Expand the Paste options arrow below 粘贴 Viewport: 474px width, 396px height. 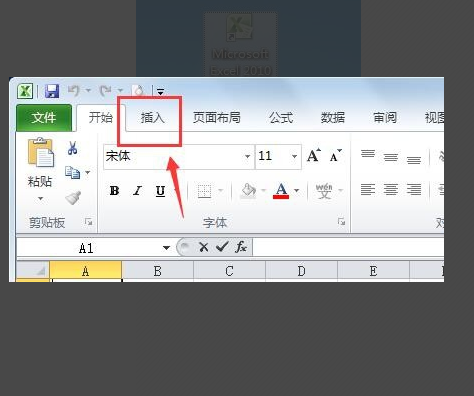click(40, 199)
